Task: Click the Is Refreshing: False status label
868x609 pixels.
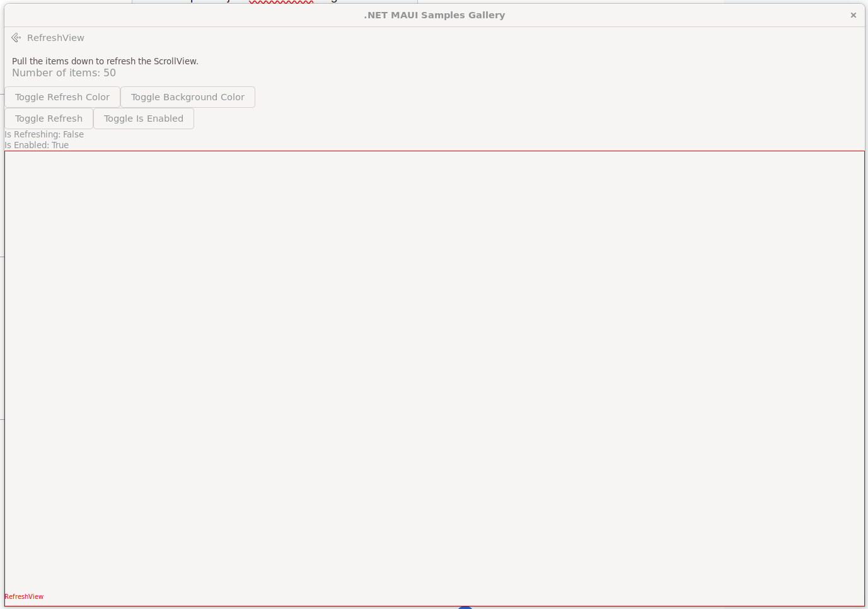Action: click(x=44, y=134)
